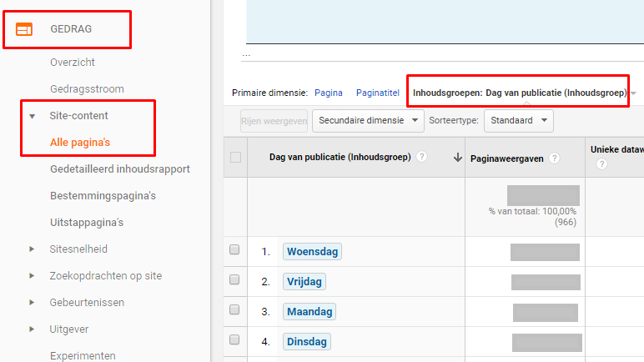
Task: Click the Uitgever menu label
Action: click(x=69, y=329)
